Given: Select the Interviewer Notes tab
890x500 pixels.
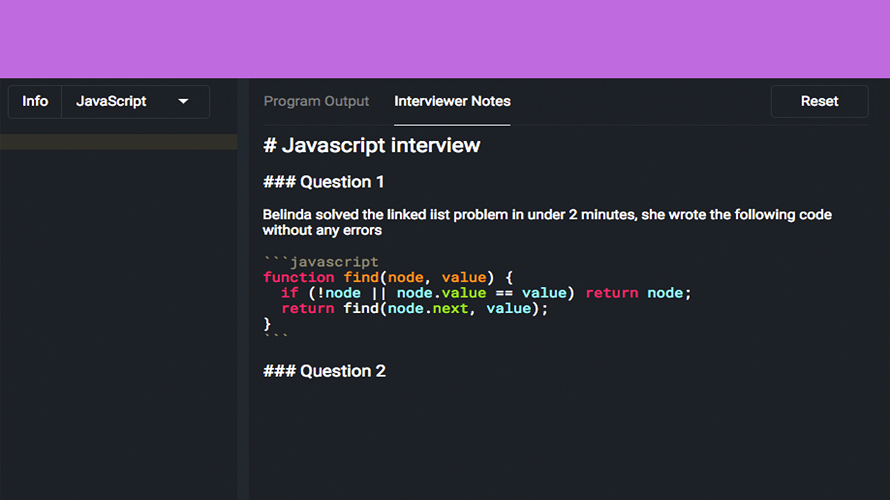Looking at the screenshot, I should click(x=452, y=101).
